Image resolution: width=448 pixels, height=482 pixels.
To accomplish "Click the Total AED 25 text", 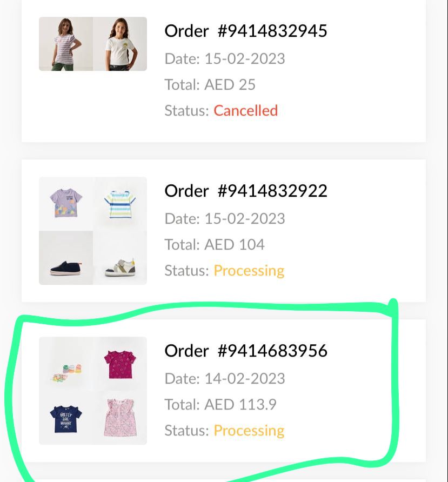I will [210, 85].
